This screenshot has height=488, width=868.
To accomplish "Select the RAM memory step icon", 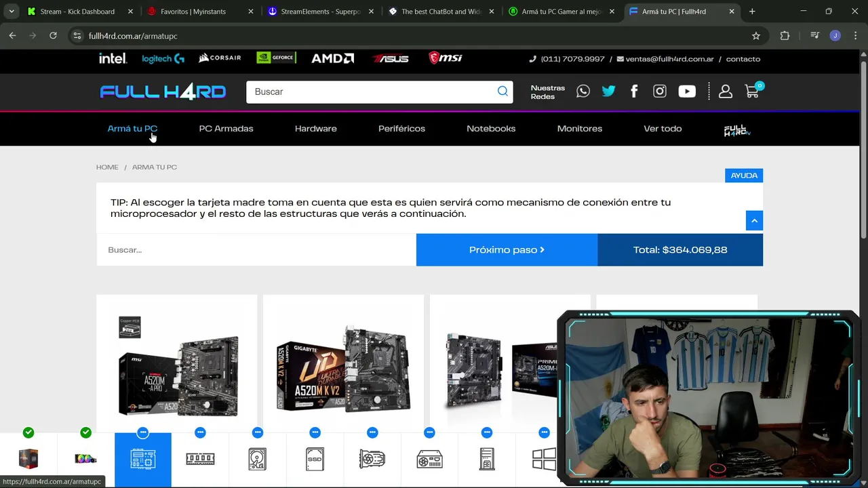I will click(x=200, y=459).
